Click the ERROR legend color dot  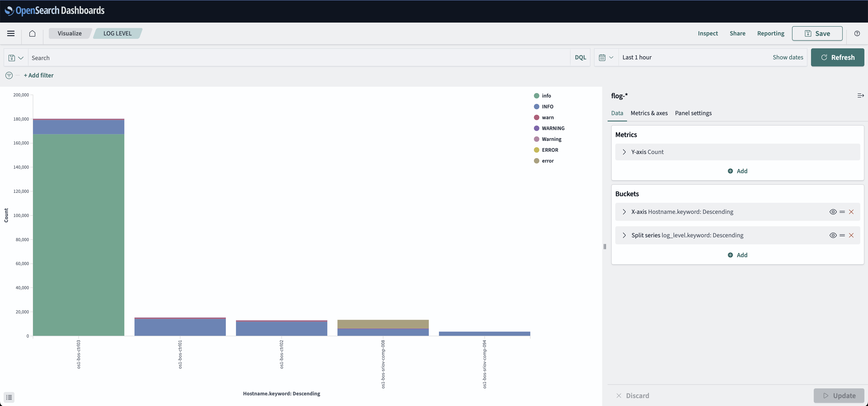pos(536,150)
